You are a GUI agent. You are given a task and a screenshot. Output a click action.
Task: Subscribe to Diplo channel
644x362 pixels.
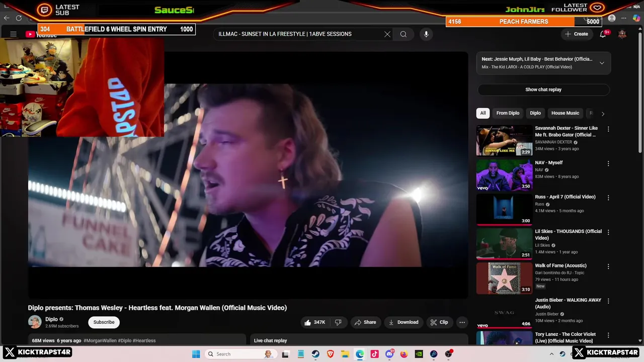(104, 322)
